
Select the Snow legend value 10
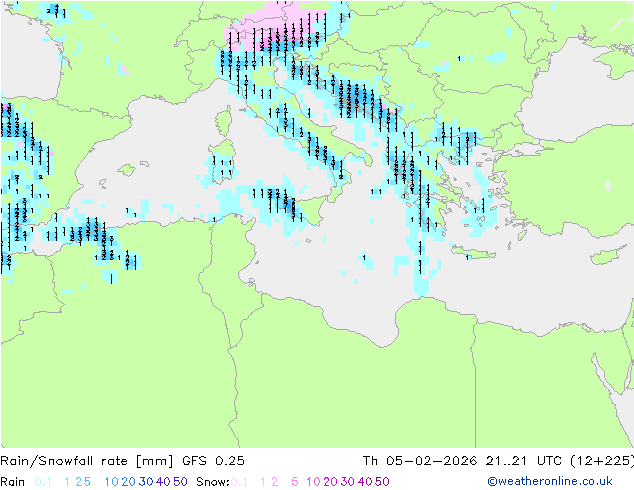313,482
